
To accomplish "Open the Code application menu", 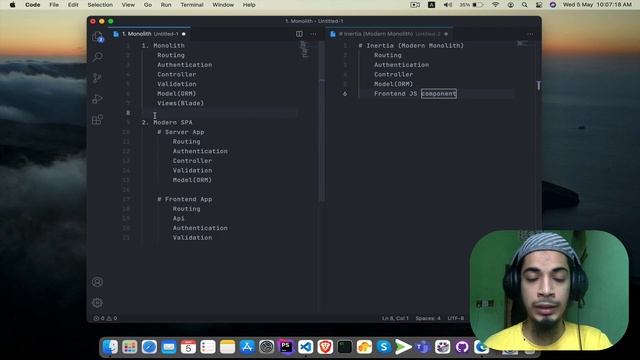I will click(x=32, y=5).
